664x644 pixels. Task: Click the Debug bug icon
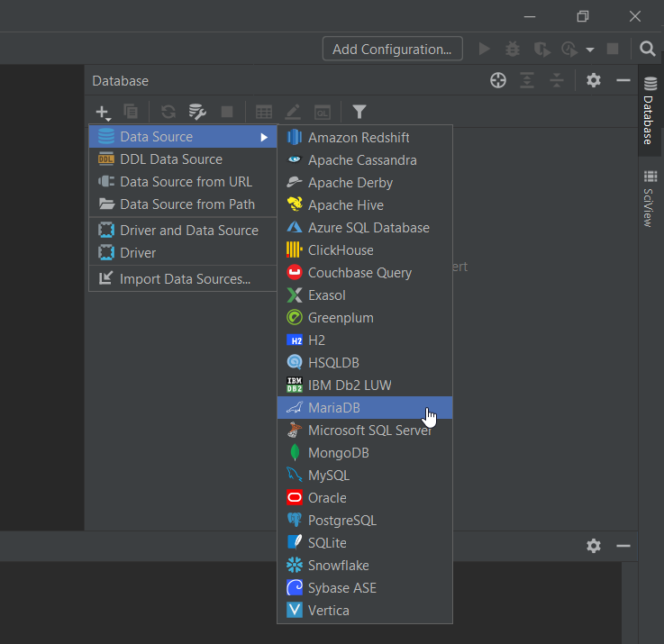pyautogui.click(x=513, y=50)
